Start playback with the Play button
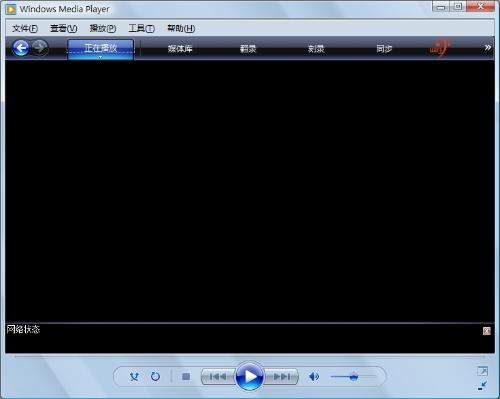Viewport: 500px width, 399px height. pyautogui.click(x=249, y=376)
